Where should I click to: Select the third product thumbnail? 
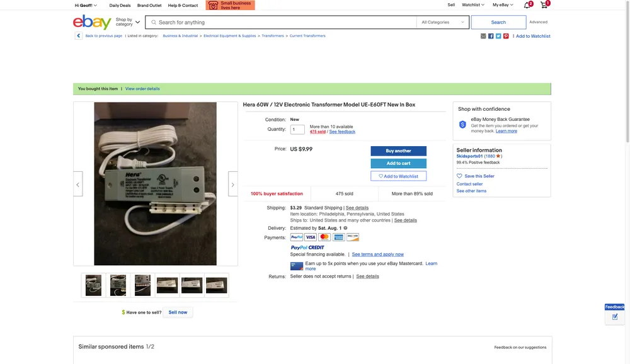[142, 285]
